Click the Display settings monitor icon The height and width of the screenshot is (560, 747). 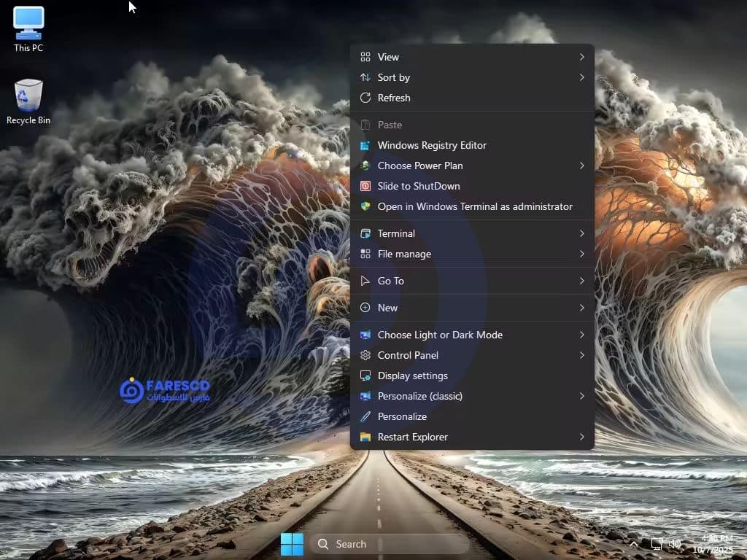tap(365, 376)
